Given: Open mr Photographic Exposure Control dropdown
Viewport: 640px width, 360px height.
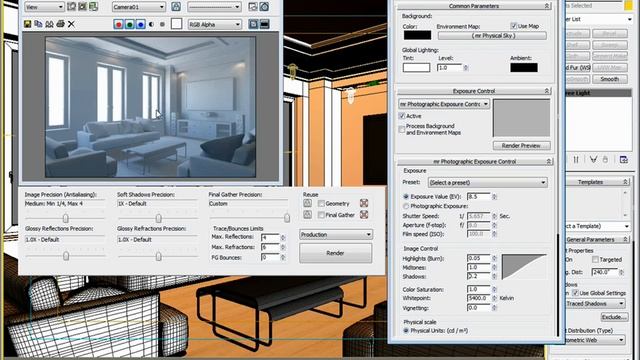Looking at the screenshot, I should [x=444, y=104].
